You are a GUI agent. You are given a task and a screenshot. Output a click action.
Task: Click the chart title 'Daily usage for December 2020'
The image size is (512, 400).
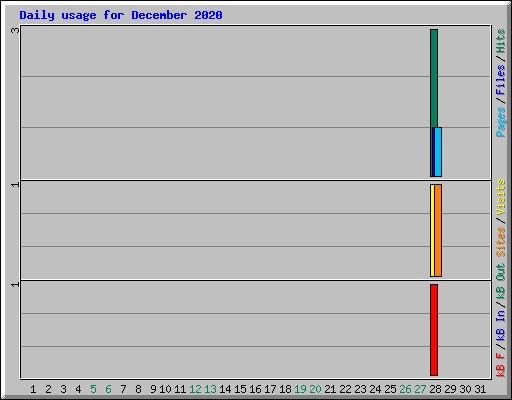pyautogui.click(x=121, y=15)
